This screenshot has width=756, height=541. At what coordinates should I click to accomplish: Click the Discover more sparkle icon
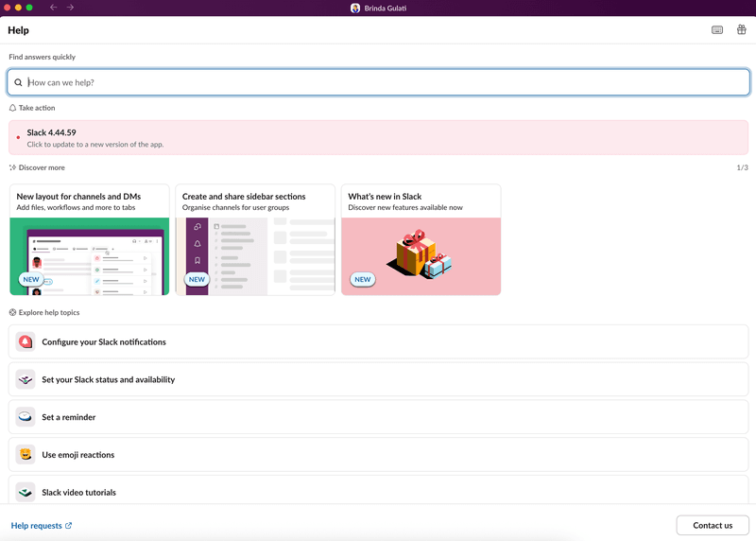[x=12, y=167]
